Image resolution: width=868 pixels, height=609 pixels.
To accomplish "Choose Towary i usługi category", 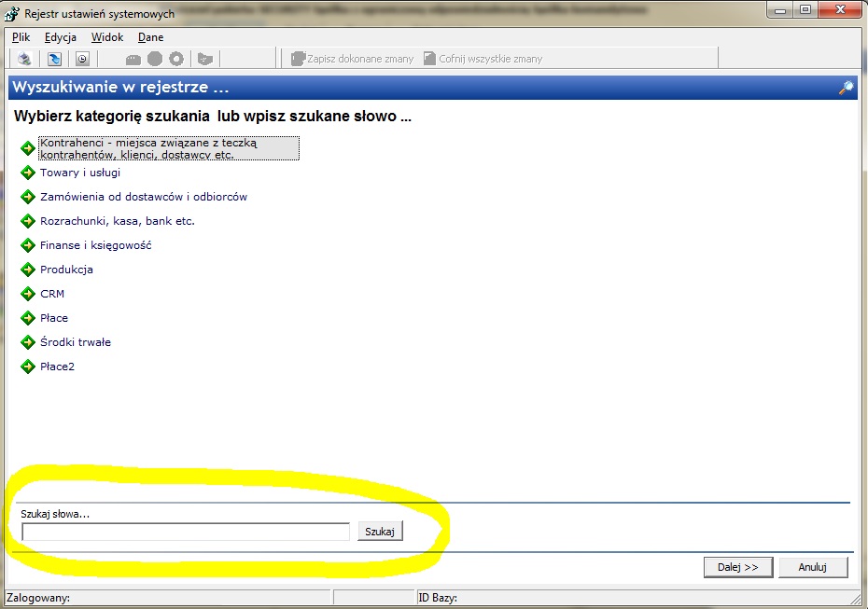I will point(80,173).
